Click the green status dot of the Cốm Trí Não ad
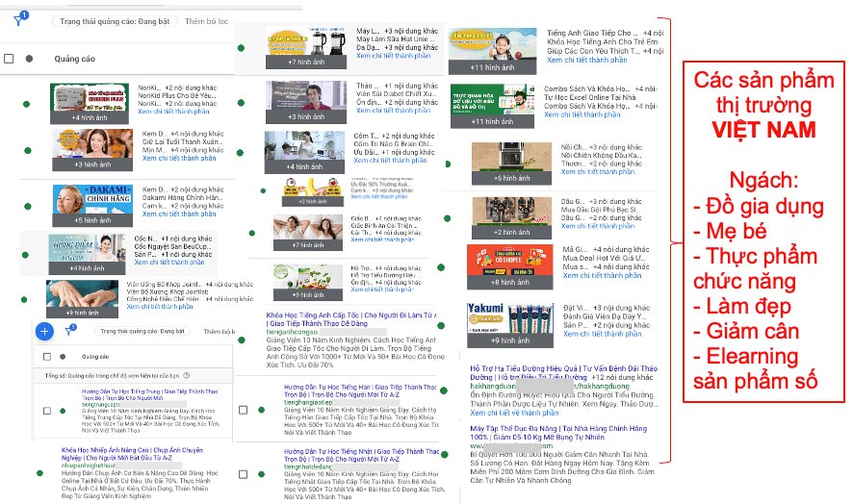The image size is (853, 504). [240, 153]
